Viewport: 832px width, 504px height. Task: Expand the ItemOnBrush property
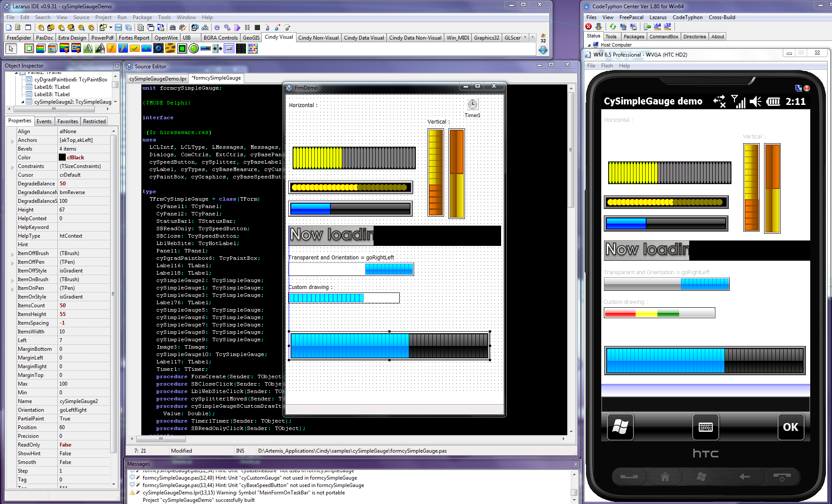pyautogui.click(x=12, y=280)
